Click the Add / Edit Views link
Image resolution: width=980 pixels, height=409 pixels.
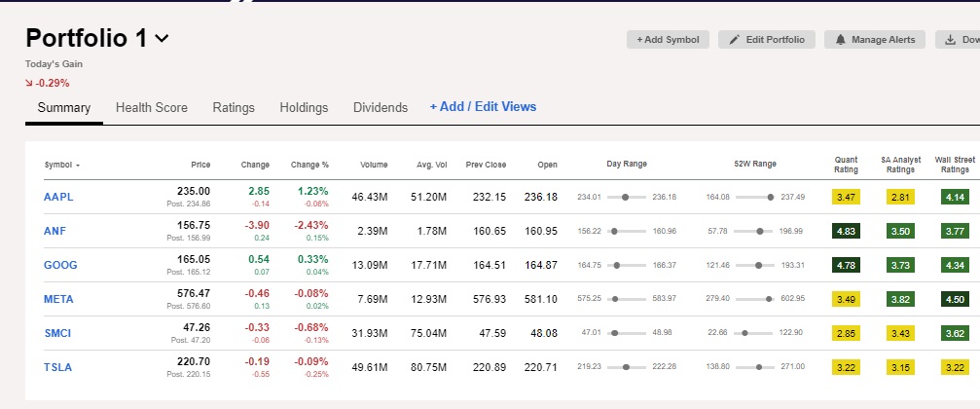click(483, 107)
